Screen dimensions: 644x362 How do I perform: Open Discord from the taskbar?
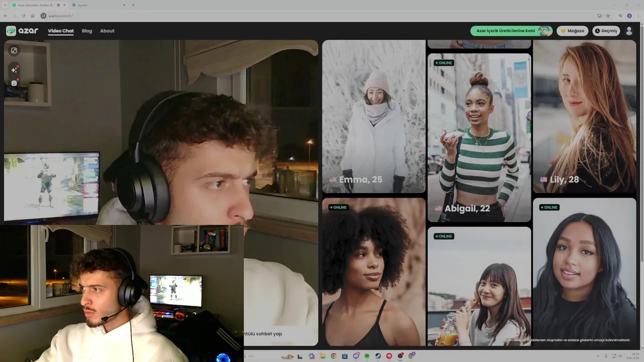[x=356, y=356]
